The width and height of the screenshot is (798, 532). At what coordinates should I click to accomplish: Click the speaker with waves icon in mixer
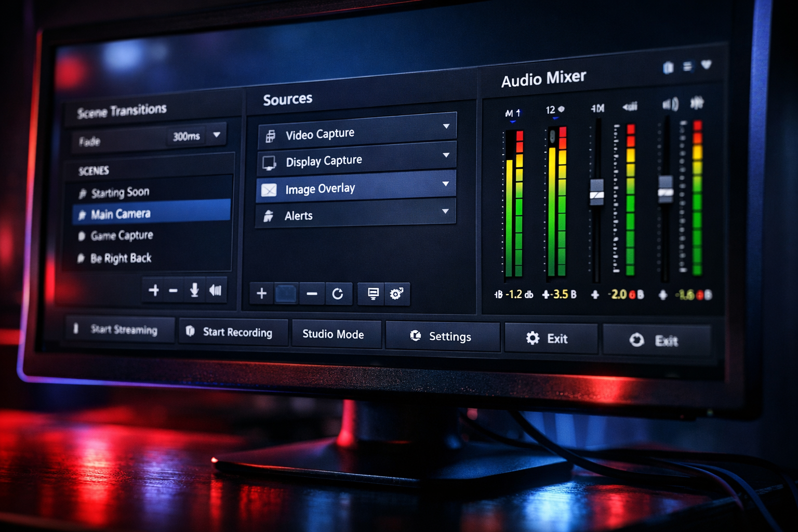[x=670, y=104]
